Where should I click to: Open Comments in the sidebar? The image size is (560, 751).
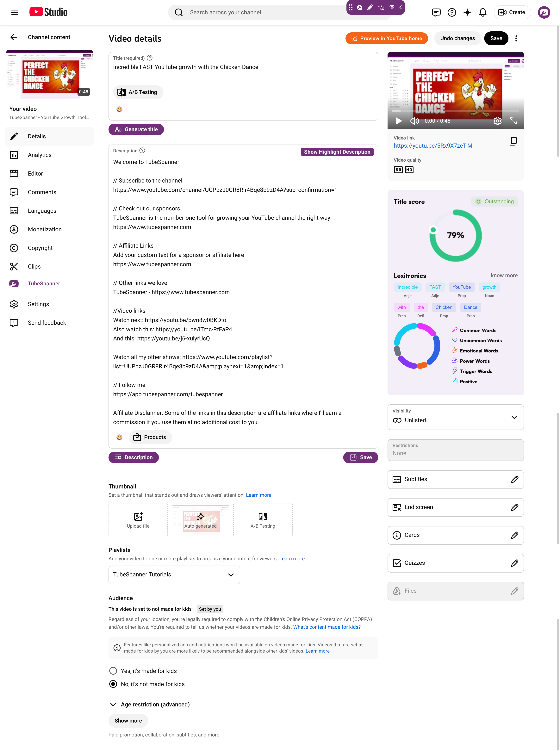point(49,192)
